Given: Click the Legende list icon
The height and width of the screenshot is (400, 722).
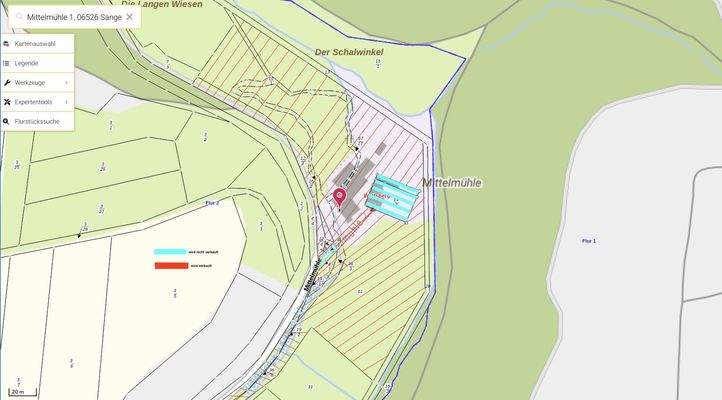Looking at the screenshot, I should (x=7, y=63).
